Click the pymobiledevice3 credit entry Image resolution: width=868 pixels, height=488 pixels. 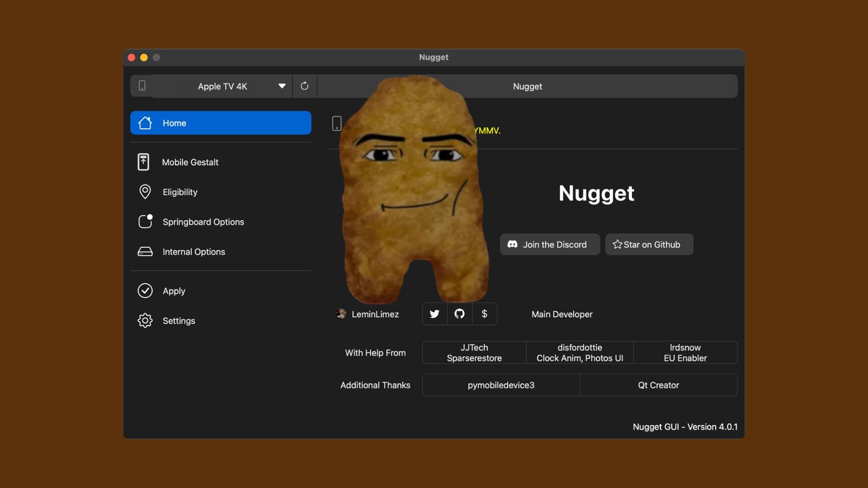pyautogui.click(x=500, y=385)
